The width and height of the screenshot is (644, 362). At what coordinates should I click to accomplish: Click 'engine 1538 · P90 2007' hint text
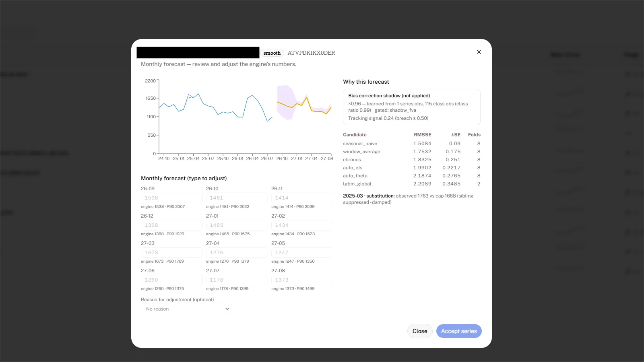point(163,207)
